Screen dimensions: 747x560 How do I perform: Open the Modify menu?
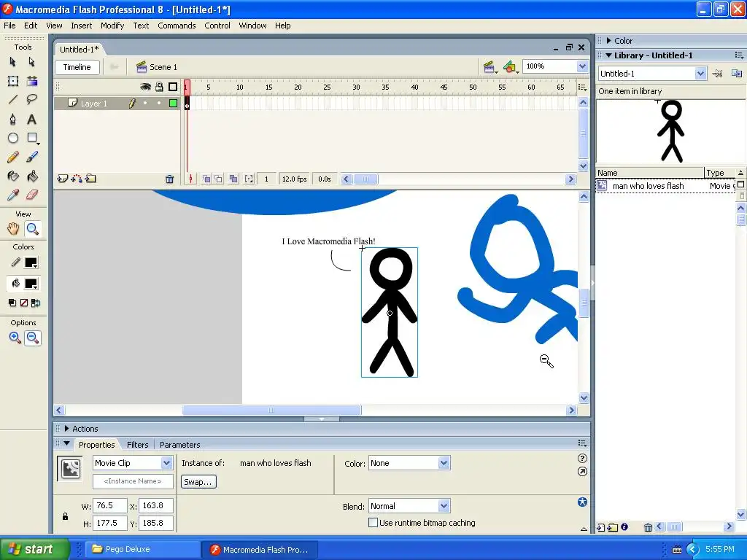112,26
